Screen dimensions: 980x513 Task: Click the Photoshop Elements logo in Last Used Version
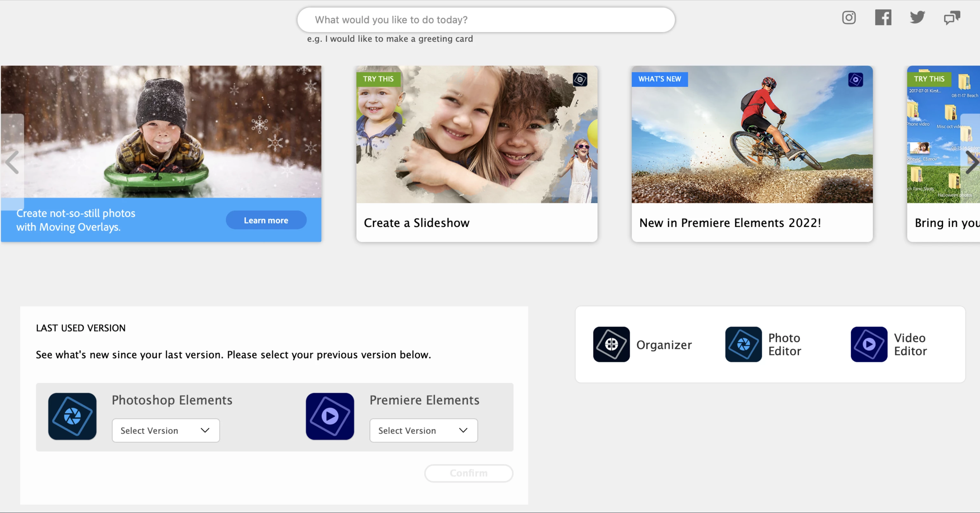tap(72, 416)
